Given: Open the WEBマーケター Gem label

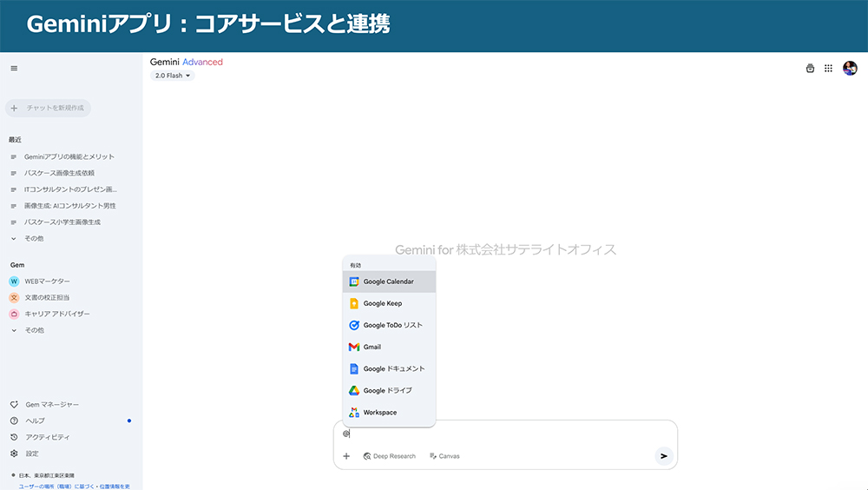Looking at the screenshot, I should click(x=47, y=281).
